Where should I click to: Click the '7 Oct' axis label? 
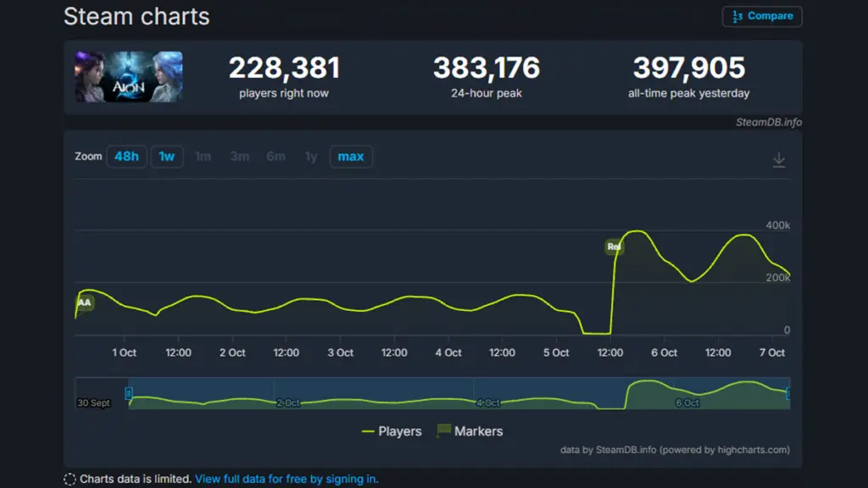[x=771, y=353]
